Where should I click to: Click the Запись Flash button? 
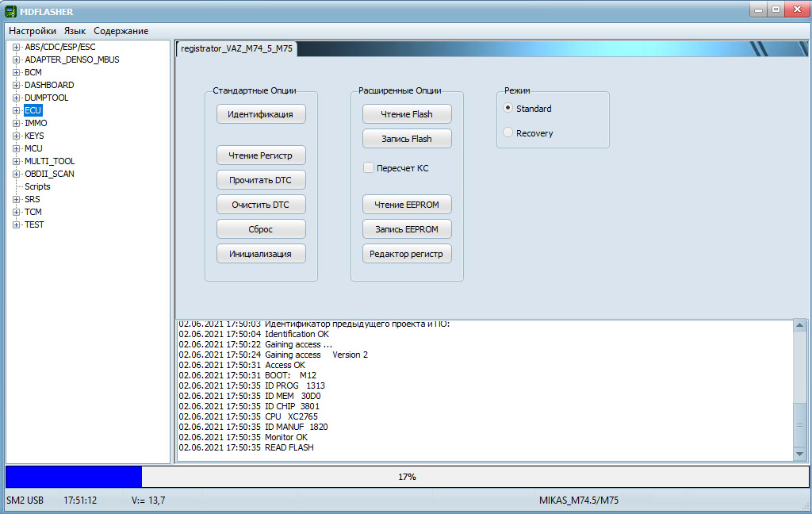point(407,139)
